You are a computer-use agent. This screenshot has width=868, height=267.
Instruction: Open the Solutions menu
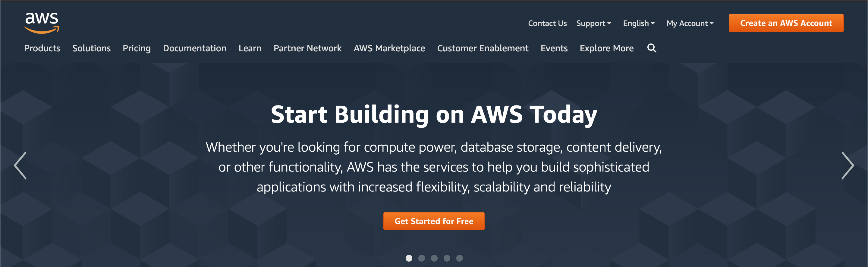click(x=91, y=48)
